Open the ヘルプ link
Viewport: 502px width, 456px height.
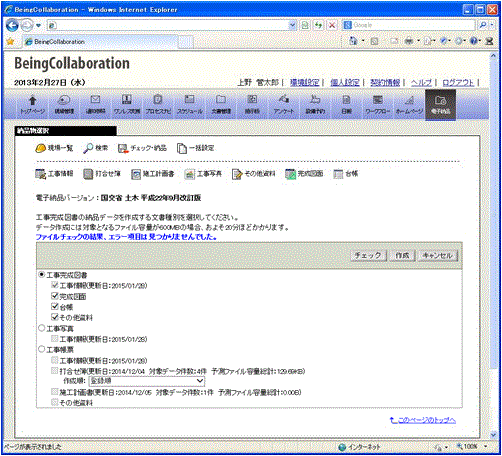[421, 82]
